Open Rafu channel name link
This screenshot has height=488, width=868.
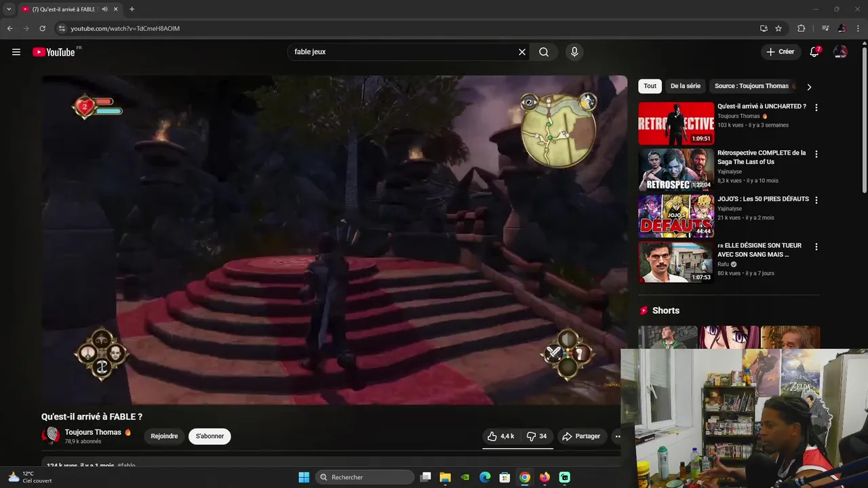[724, 264]
